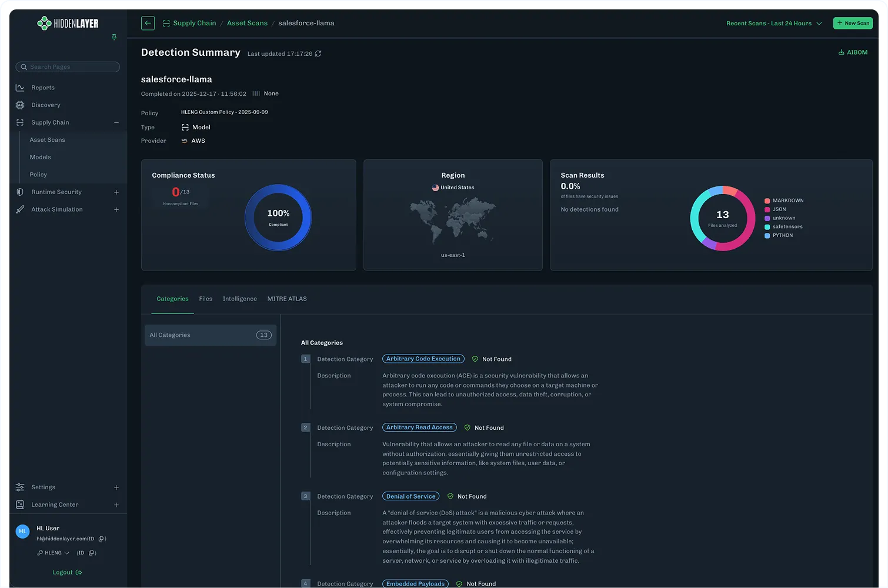Go to Supply Chain breadcrumb
Screen dimensions: 888x588
pyautogui.click(x=195, y=24)
